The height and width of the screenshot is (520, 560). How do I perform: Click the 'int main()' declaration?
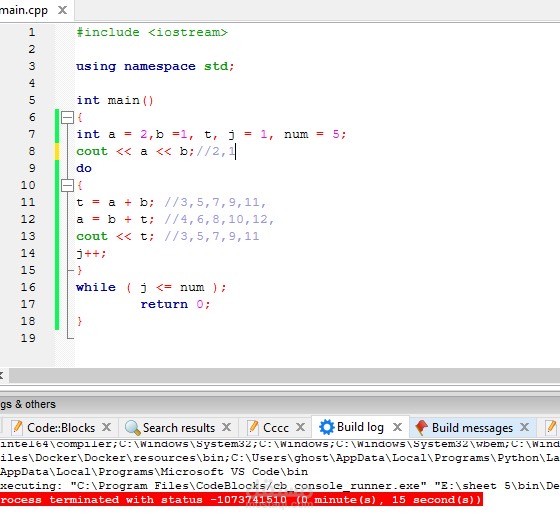tap(115, 100)
